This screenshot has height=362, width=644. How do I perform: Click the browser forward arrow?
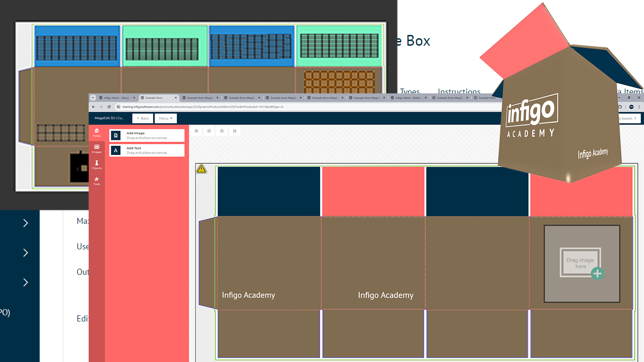coord(100,107)
